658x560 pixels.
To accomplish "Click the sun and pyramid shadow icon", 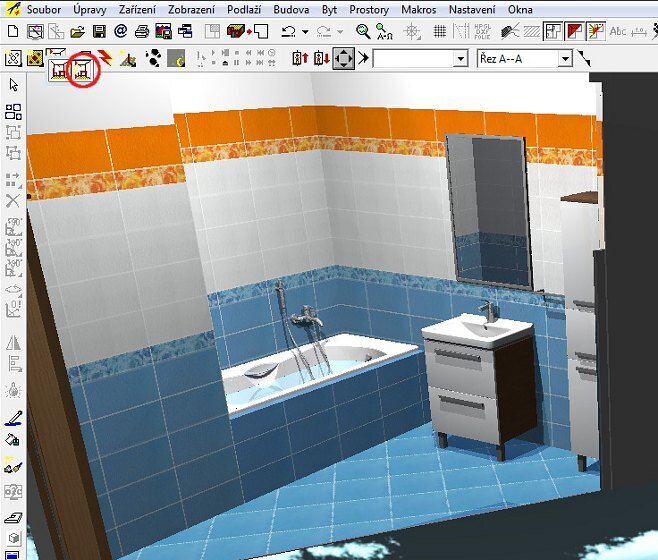I will pos(128,58).
